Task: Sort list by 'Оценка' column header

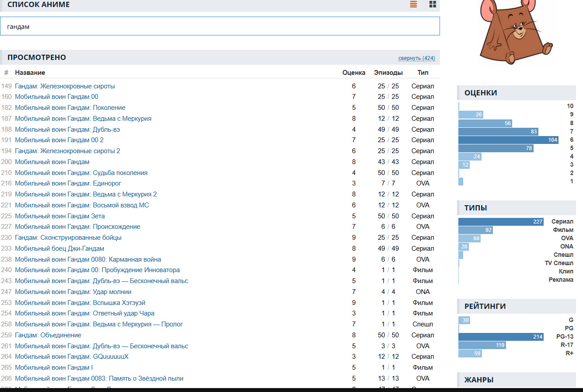Action: (x=353, y=73)
